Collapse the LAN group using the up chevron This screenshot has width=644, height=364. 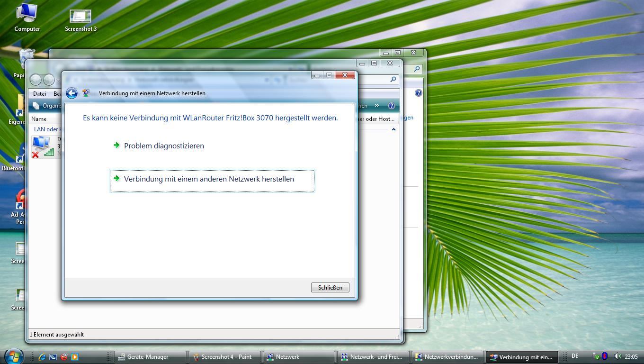[x=394, y=129]
